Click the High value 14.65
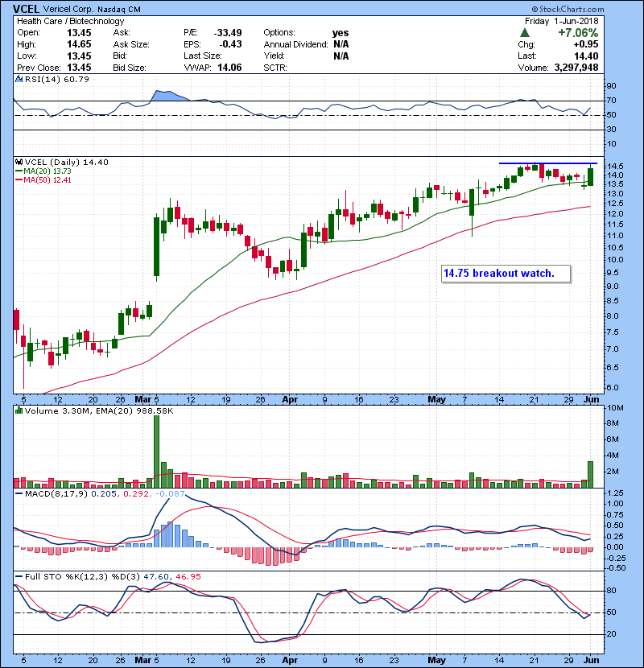Viewport: 644px width, 668px height. point(79,44)
